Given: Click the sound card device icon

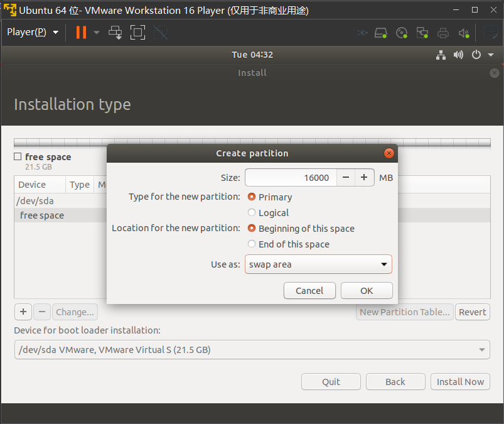Looking at the screenshot, I should pos(464,33).
